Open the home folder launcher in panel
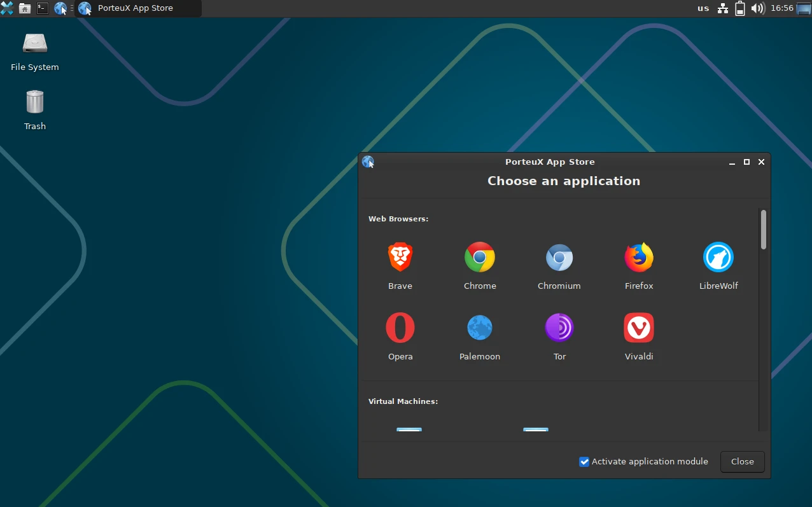 coord(25,8)
